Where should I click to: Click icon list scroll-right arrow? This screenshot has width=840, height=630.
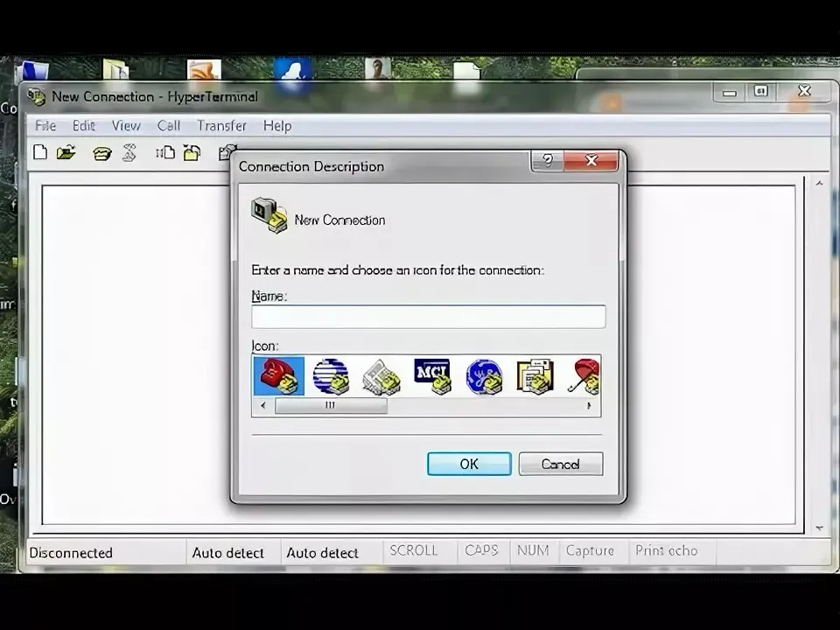pyautogui.click(x=589, y=405)
